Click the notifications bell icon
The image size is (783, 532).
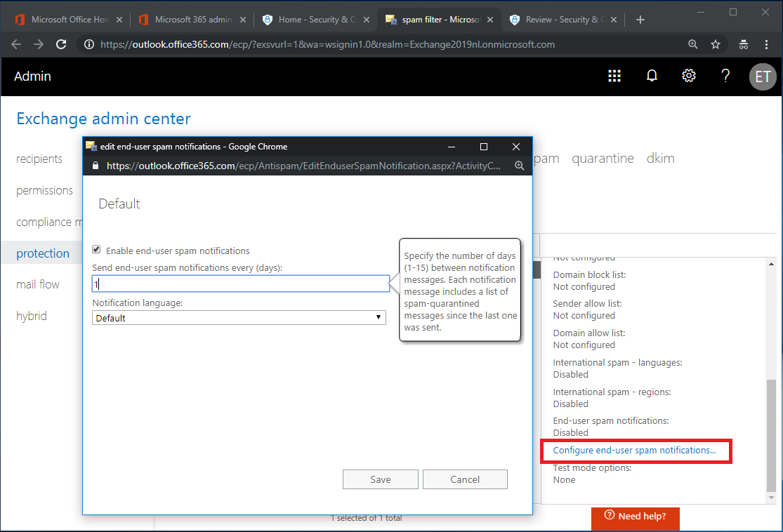[652, 77]
